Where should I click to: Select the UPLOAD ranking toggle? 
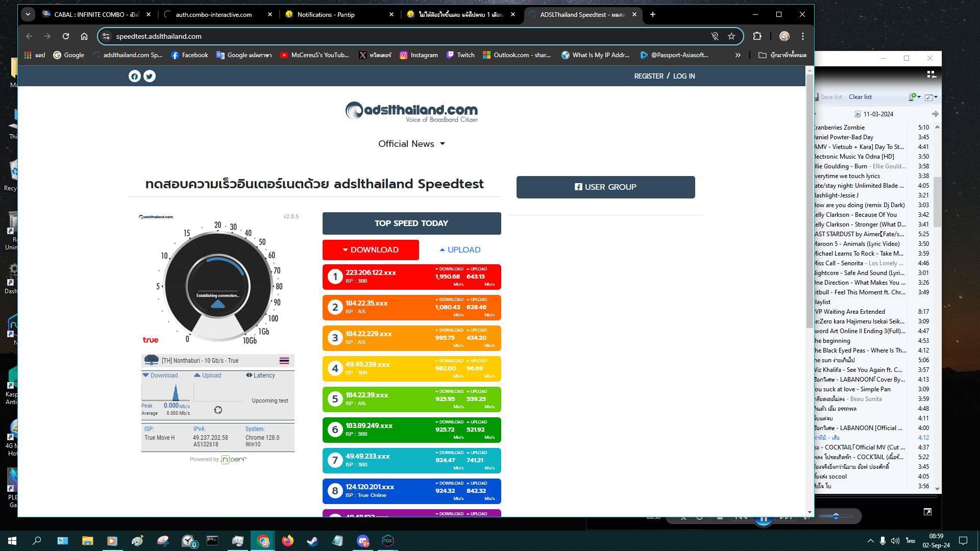pos(460,250)
